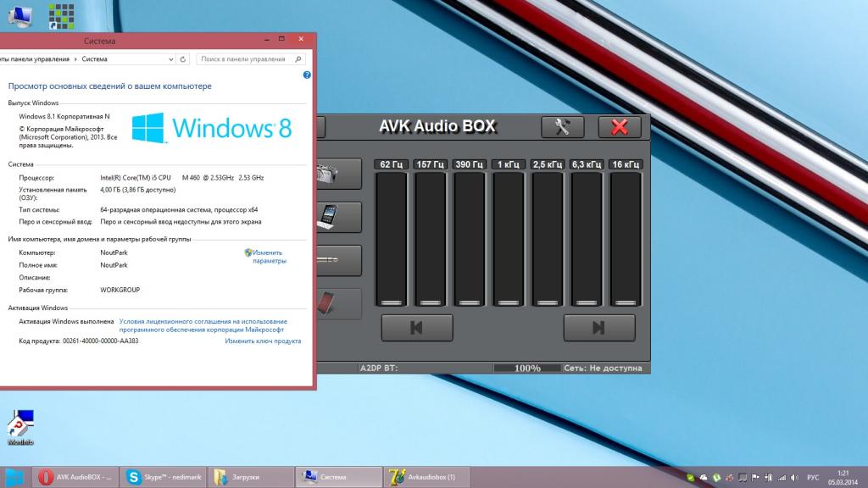Open the Загрузки folder from taskbar
This screenshot has width=868, height=488.
coord(249,477)
